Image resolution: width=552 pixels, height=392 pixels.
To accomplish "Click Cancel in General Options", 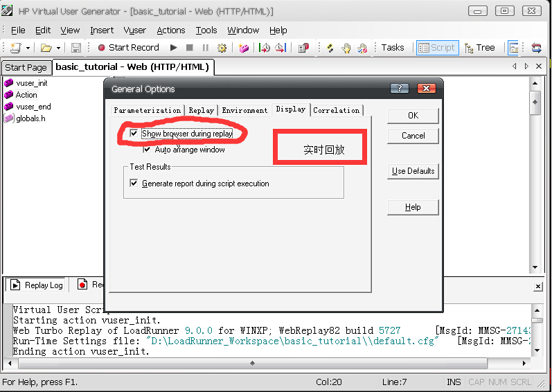I will point(413,136).
